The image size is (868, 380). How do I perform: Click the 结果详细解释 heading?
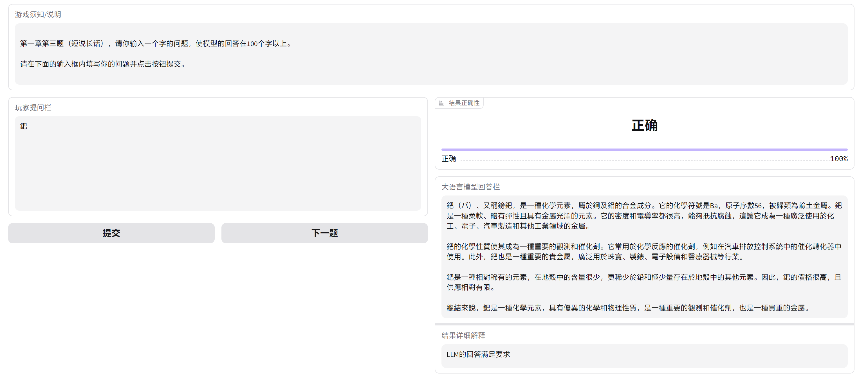[463, 336]
